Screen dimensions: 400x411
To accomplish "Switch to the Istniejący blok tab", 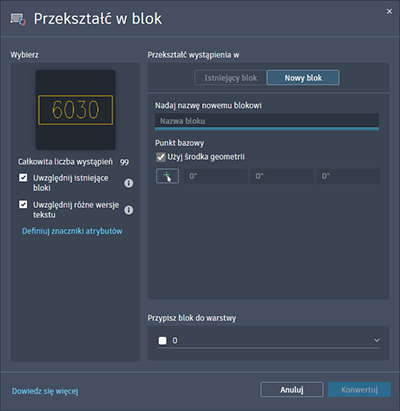I will coord(231,78).
